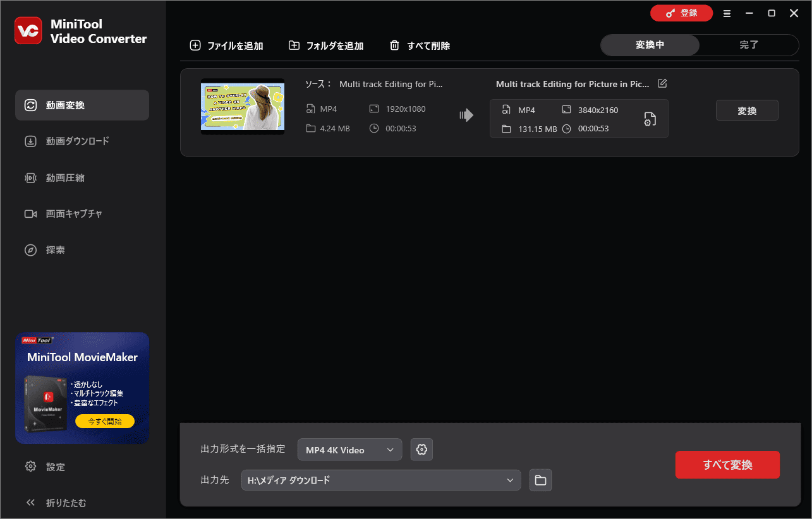This screenshot has width=812, height=519.
Task: Click the 変換 button for the video
Action: [x=747, y=110]
